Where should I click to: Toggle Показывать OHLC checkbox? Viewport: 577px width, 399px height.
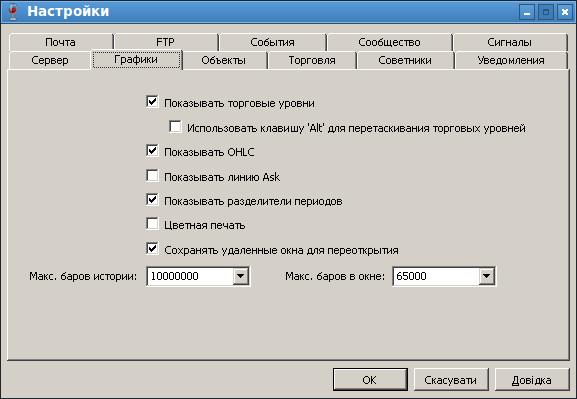tap(152, 151)
